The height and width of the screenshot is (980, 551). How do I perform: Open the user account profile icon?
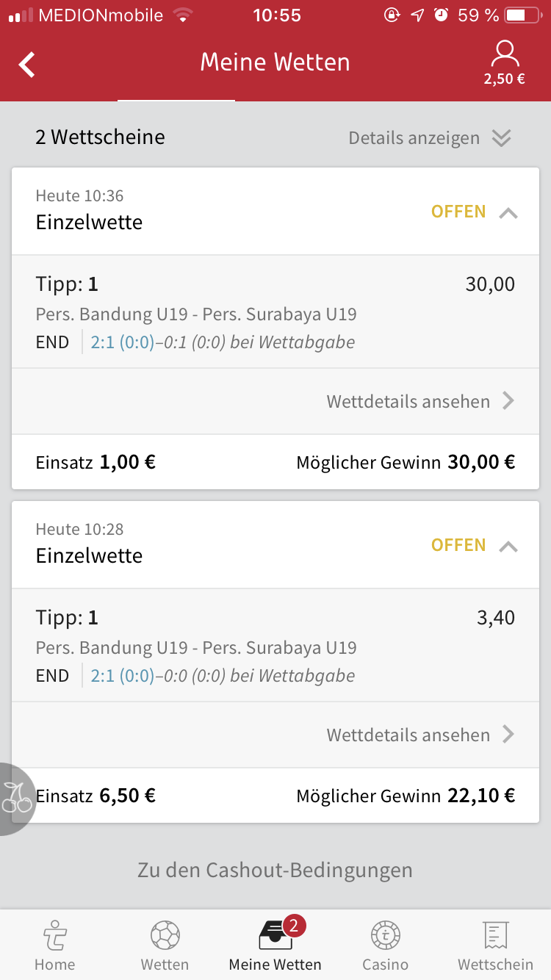click(x=504, y=54)
